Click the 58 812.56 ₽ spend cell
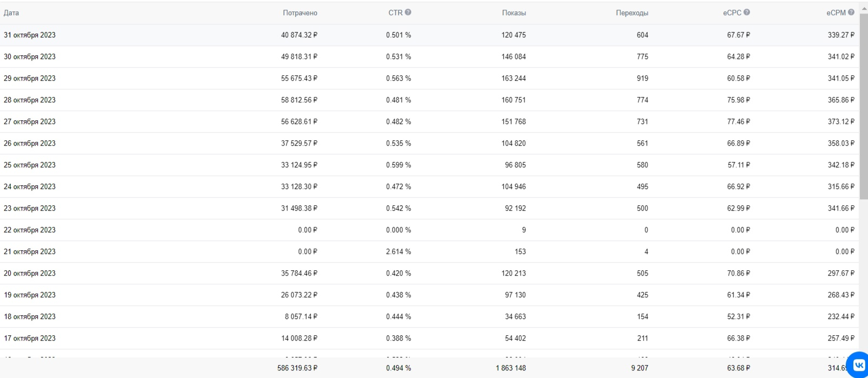 tap(299, 100)
